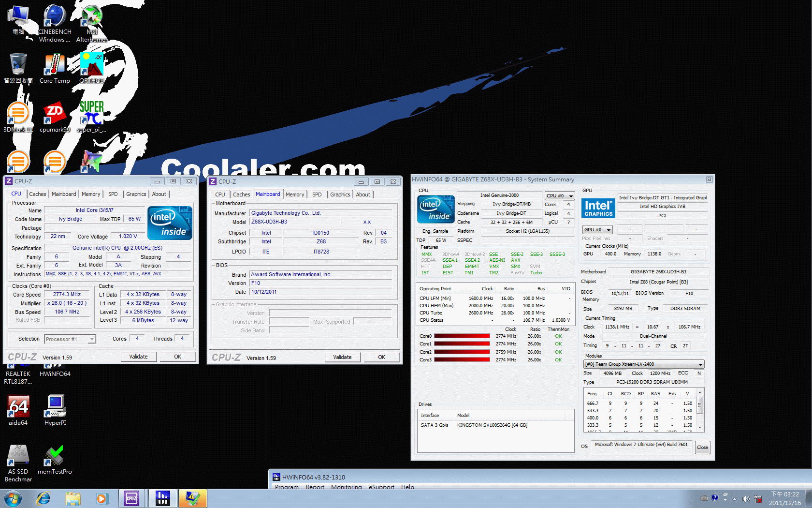Show hidden tray icons arrow
Image resolution: width=812 pixels, height=508 pixels.
click(x=734, y=499)
